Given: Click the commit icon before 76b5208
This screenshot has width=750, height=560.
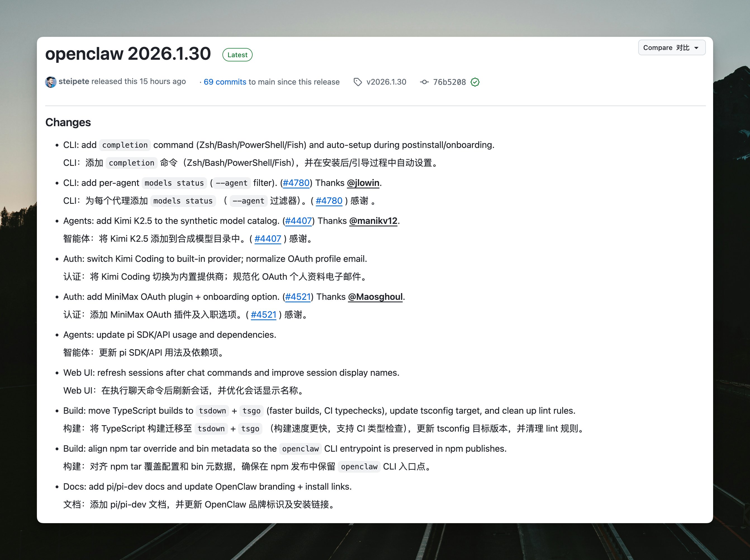Looking at the screenshot, I should pos(424,82).
